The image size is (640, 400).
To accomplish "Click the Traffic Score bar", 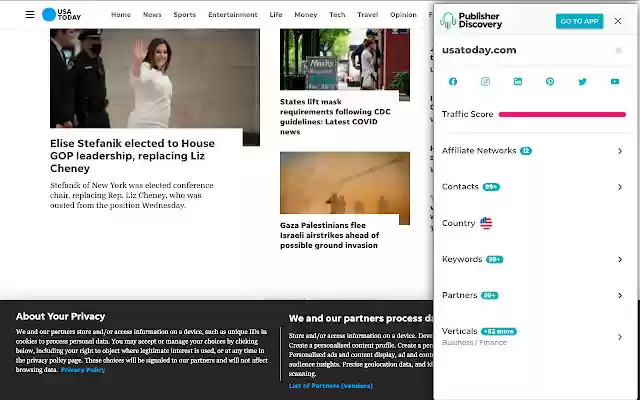I will click(x=562, y=115).
